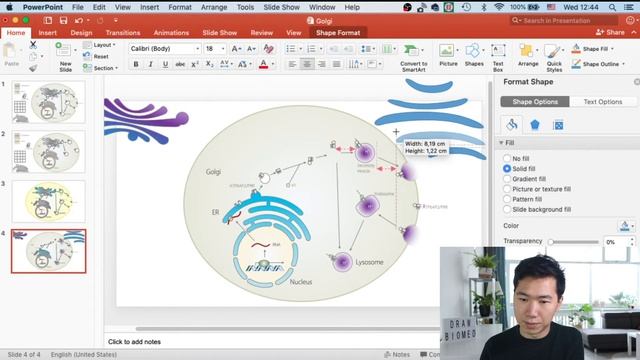This screenshot has width=640, height=360.
Task: Open the Layout dropdown
Action: [x=100, y=44]
